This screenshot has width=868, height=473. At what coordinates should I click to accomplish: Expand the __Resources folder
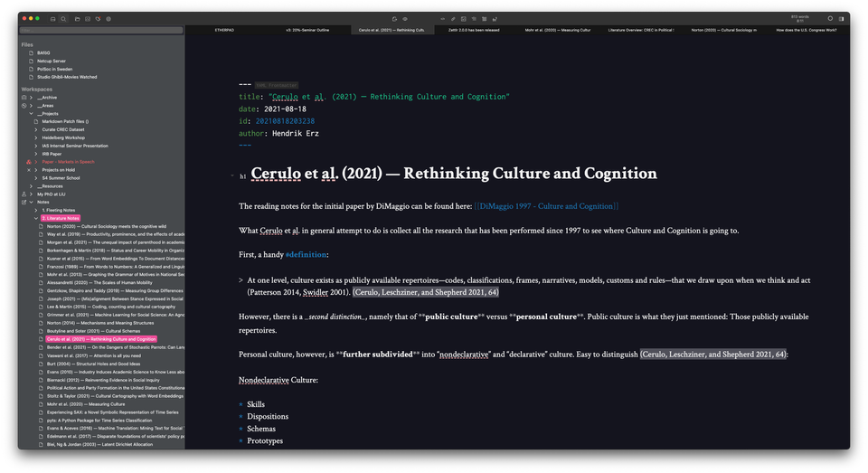pos(32,186)
